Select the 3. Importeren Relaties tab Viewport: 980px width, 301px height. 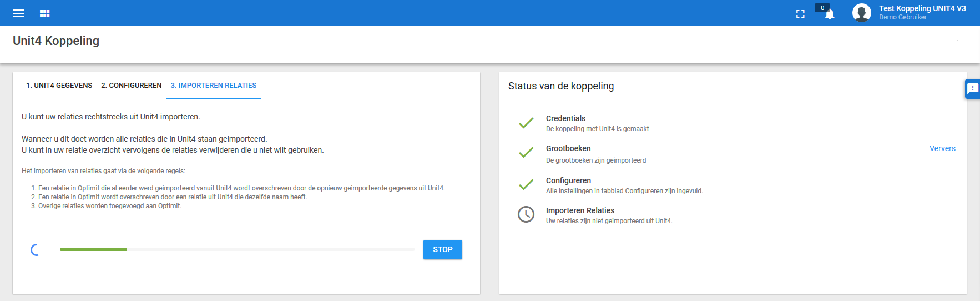214,86
